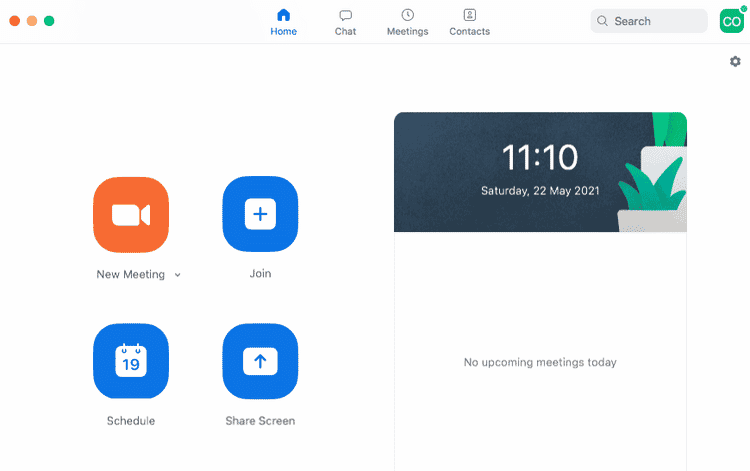Viewport: 750px width, 471px height.
Task: Go to the Meetings tab
Action: 408,22
